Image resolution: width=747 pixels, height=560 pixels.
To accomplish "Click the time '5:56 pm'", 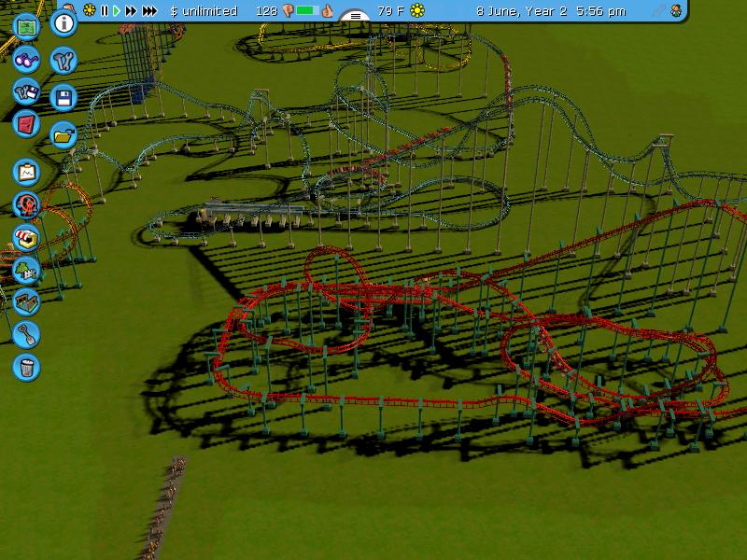I will tap(601, 11).
